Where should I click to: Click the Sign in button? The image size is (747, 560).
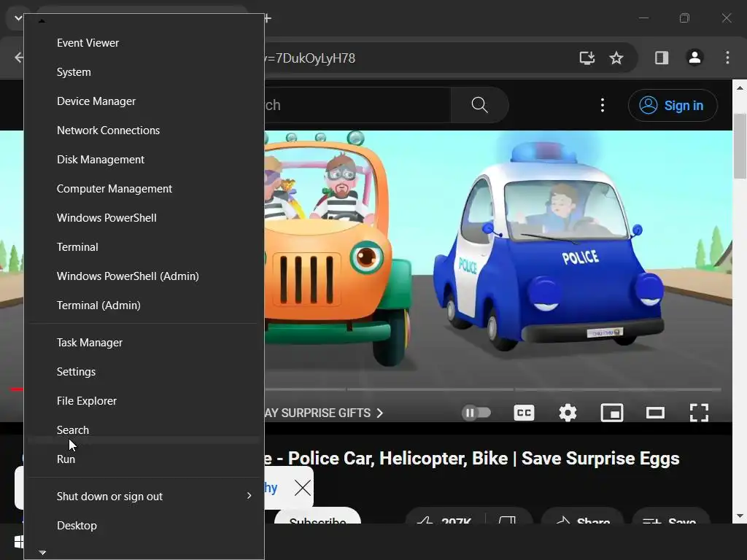tap(673, 105)
